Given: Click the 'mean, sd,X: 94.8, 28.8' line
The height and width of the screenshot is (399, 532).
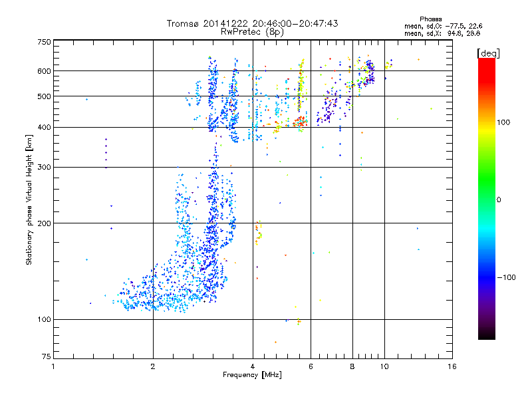Looking at the screenshot, I should point(442,33).
